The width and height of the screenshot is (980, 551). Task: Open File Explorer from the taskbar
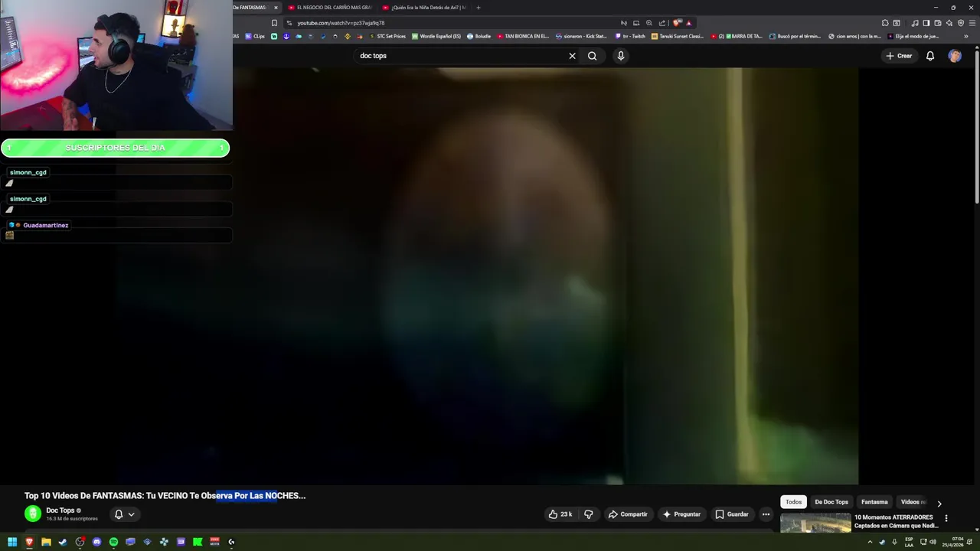pos(46,542)
